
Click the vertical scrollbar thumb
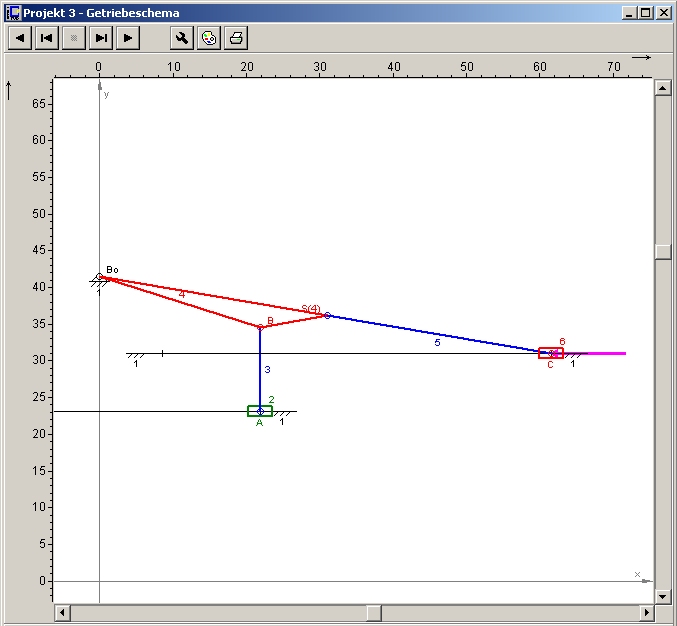click(x=663, y=252)
